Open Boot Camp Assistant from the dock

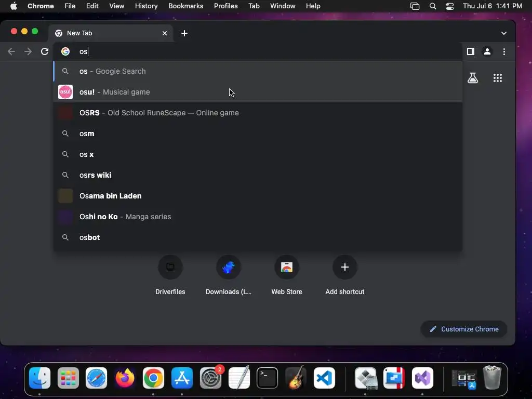[x=366, y=378]
